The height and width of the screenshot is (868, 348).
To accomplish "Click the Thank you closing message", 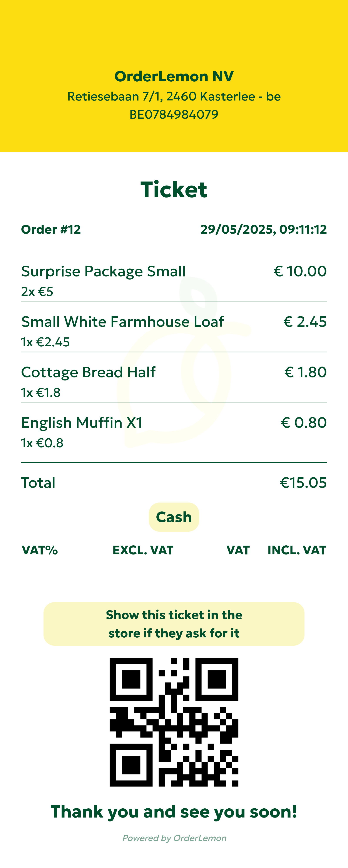I will coord(174,812).
